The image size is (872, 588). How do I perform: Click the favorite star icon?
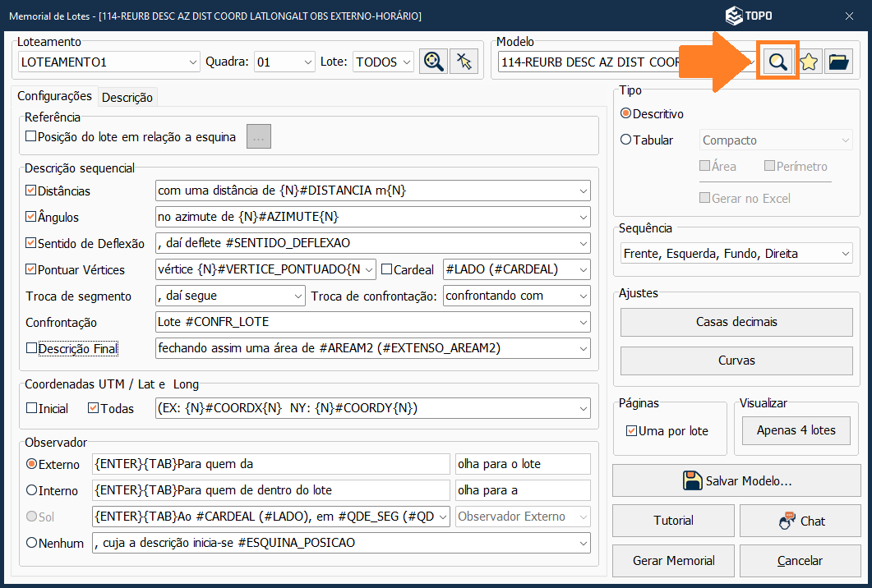(x=809, y=62)
